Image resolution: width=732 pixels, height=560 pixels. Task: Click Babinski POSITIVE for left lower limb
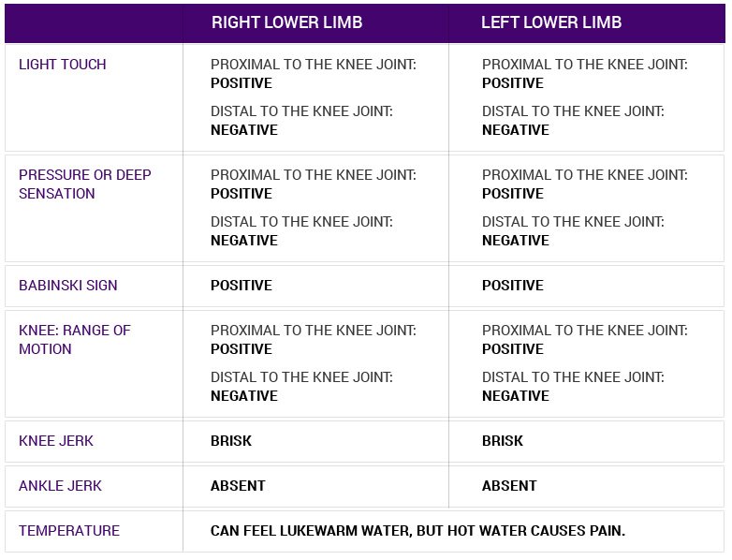pyautogui.click(x=513, y=286)
